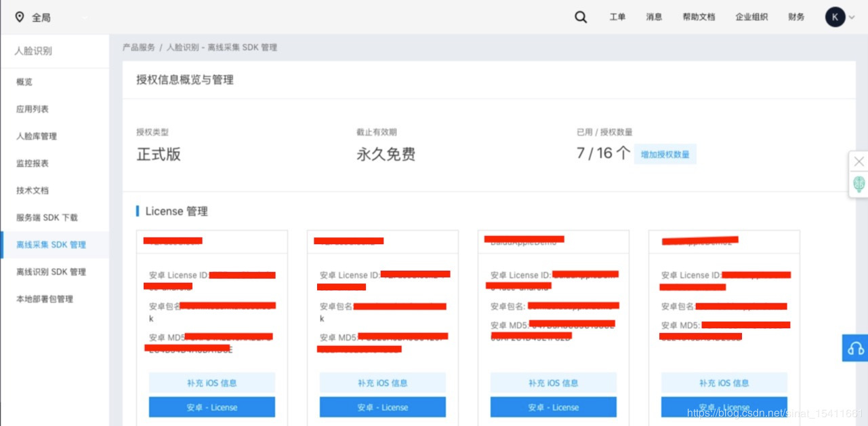This screenshot has height=426, width=868.
Task: Open the 消息 menu item
Action: click(x=654, y=16)
